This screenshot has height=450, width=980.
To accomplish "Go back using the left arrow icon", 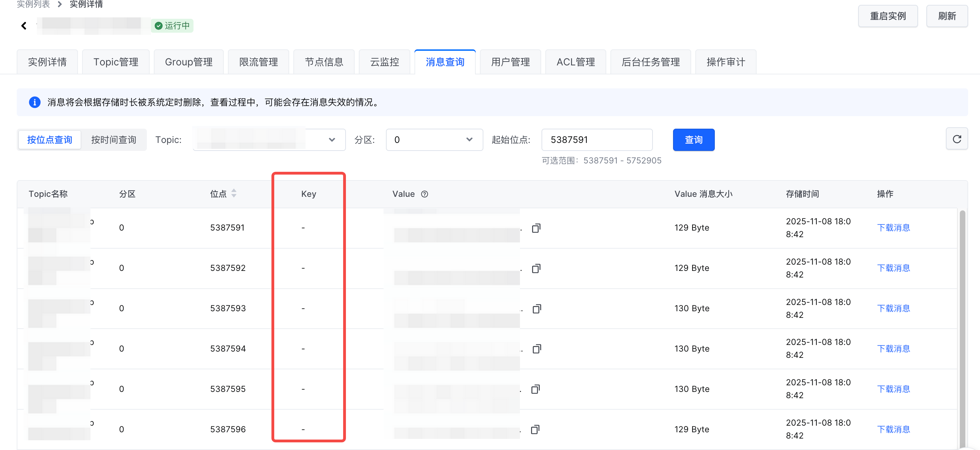I will tap(24, 25).
